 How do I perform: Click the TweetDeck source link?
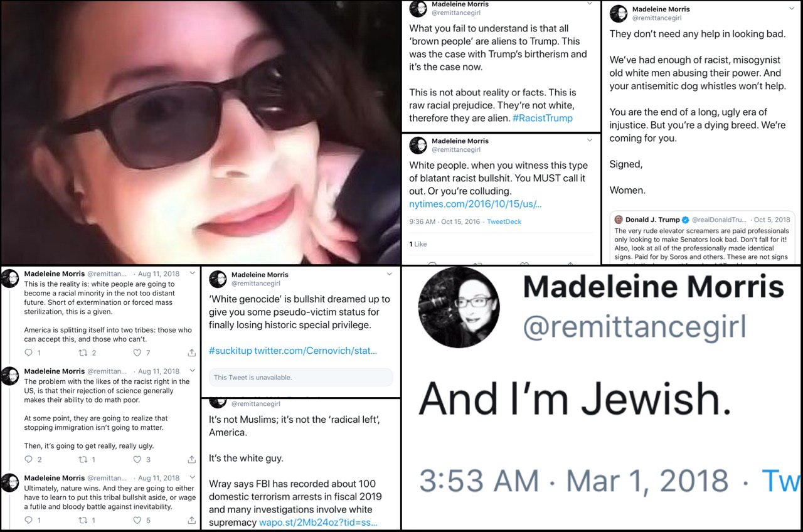(x=504, y=221)
